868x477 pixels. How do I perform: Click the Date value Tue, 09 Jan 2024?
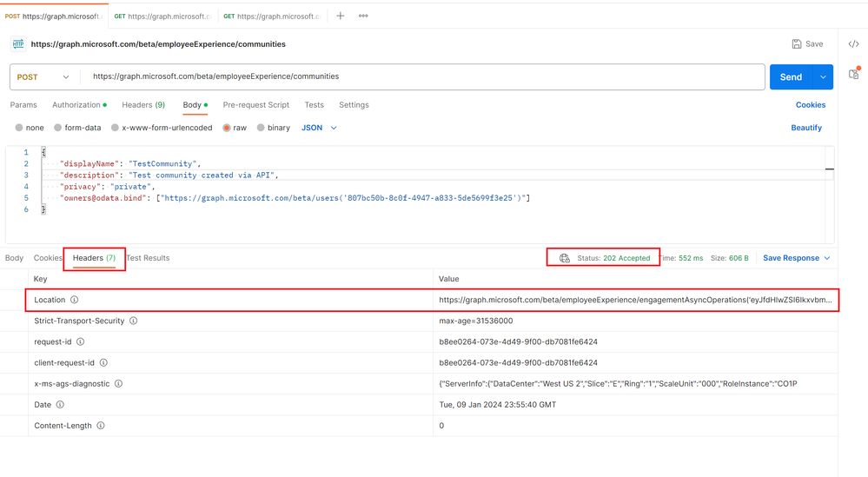(x=498, y=405)
